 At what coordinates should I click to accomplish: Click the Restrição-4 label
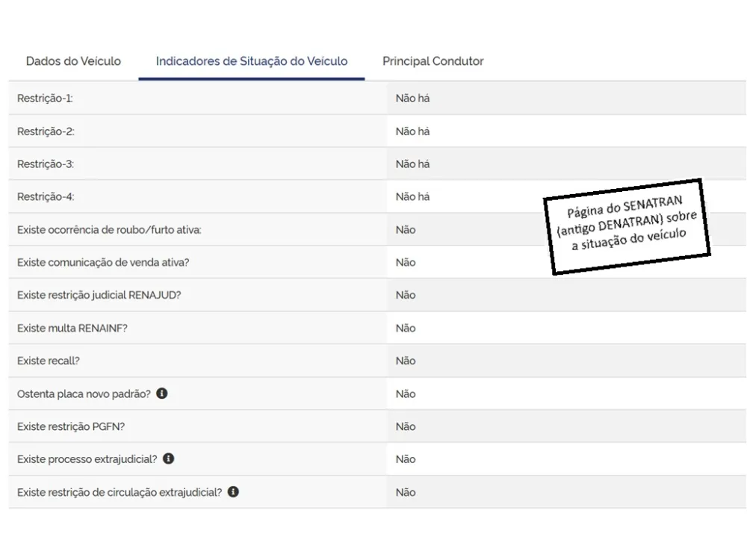(x=46, y=196)
